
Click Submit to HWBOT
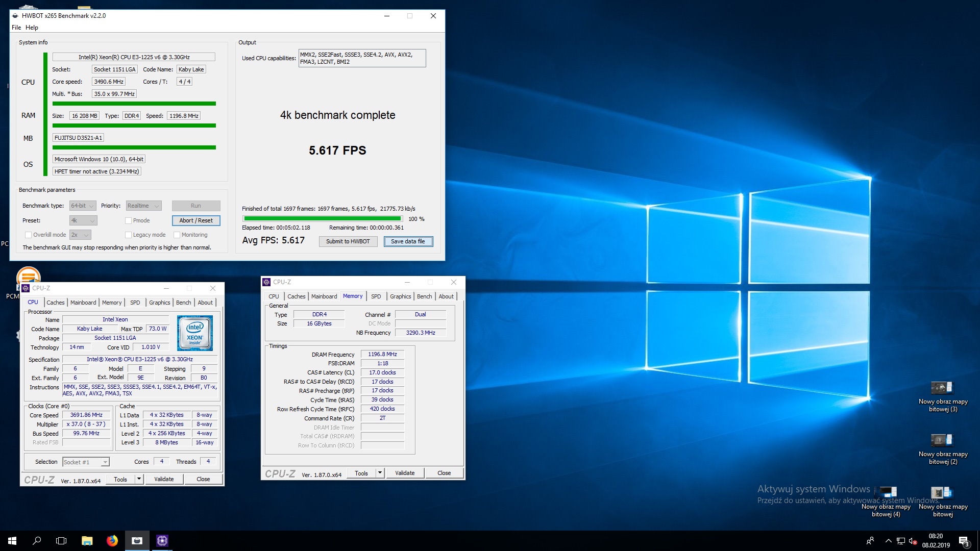coord(348,241)
